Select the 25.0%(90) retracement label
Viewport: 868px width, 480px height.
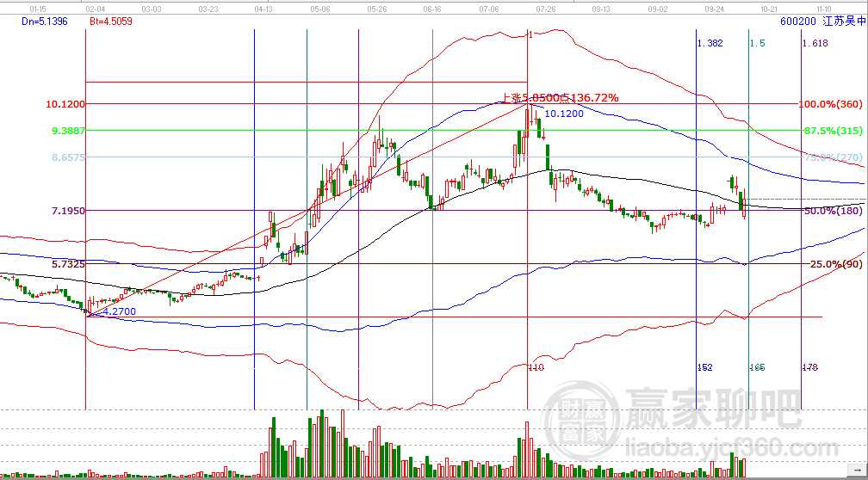(836, 264)
